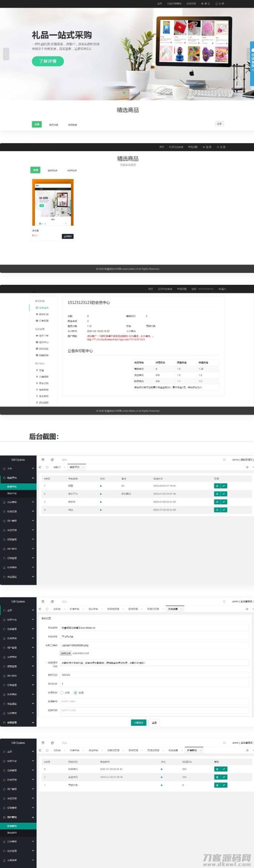The image size is (254, 868).
Task: Go to previous banner slide arrow
Action: point(6,54)
